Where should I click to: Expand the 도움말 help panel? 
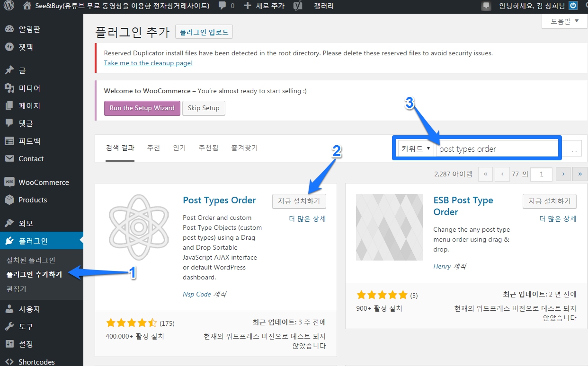tap(563, 21)
